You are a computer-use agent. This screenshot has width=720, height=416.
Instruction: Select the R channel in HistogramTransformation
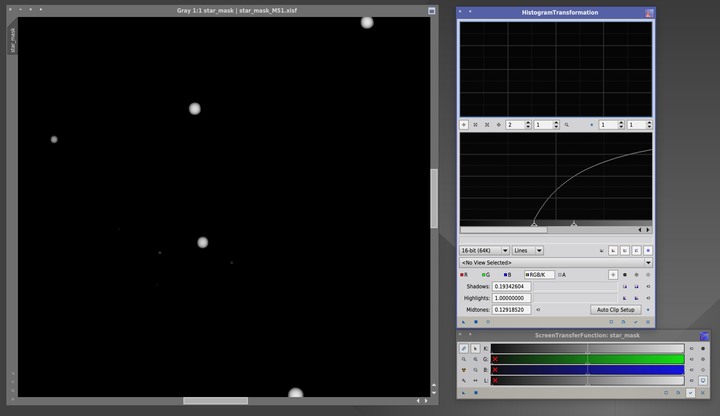pyautogui.click(x=464, y=275)
